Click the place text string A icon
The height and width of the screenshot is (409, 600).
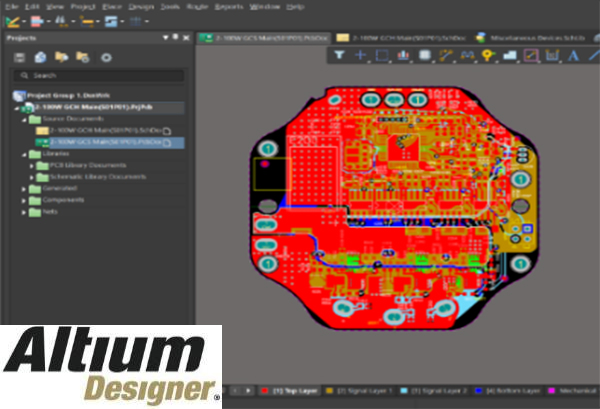(x=573, y=56)
